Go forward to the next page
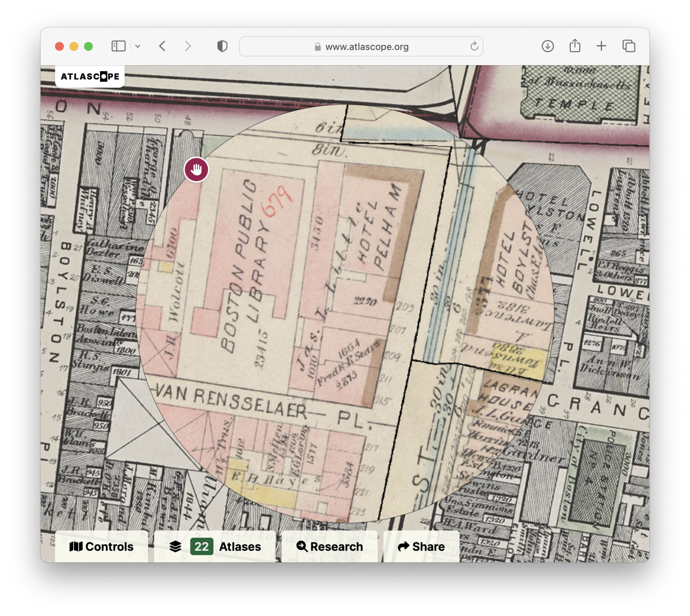 click(188, 46)
